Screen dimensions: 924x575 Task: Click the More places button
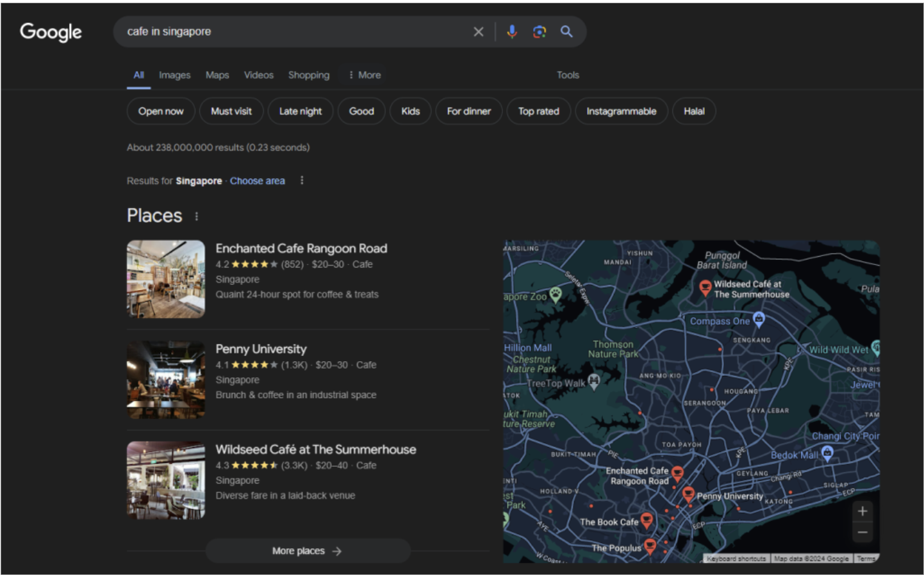(x=308, y=551)
